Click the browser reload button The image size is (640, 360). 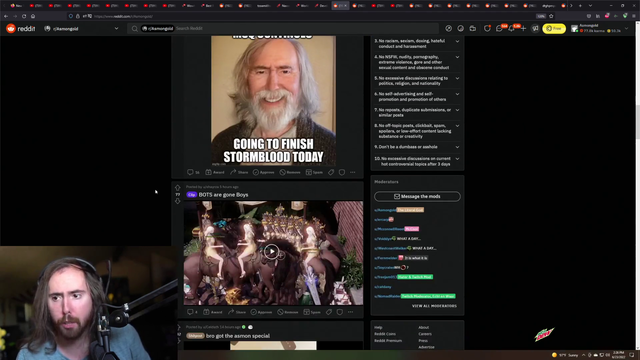coord(24,16)
